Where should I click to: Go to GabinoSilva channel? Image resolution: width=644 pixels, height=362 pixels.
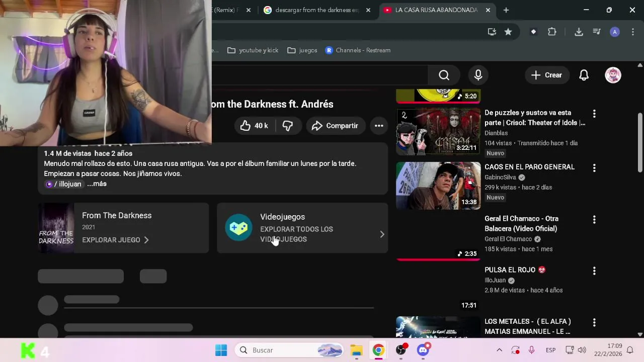coord(500,177)
